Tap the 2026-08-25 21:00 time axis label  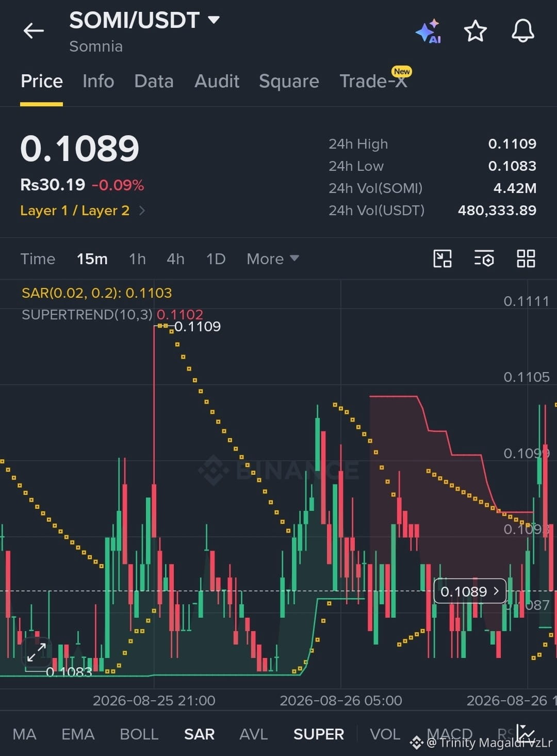tap(154, 700)
